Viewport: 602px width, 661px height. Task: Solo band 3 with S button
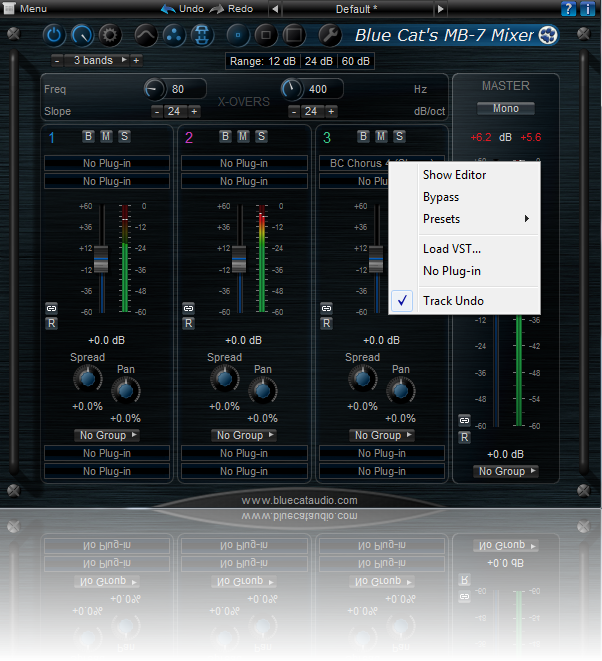point(399,137)
